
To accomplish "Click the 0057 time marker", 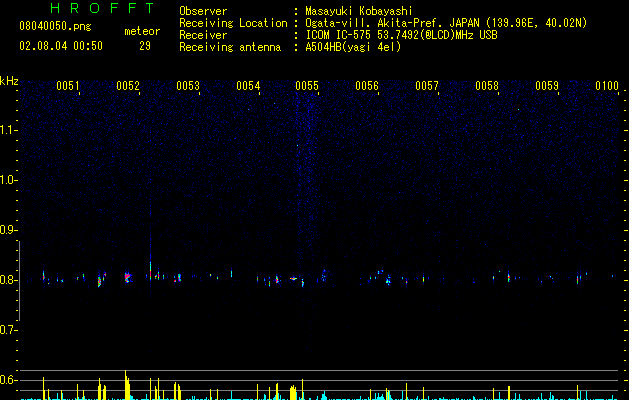I will 427,86.
